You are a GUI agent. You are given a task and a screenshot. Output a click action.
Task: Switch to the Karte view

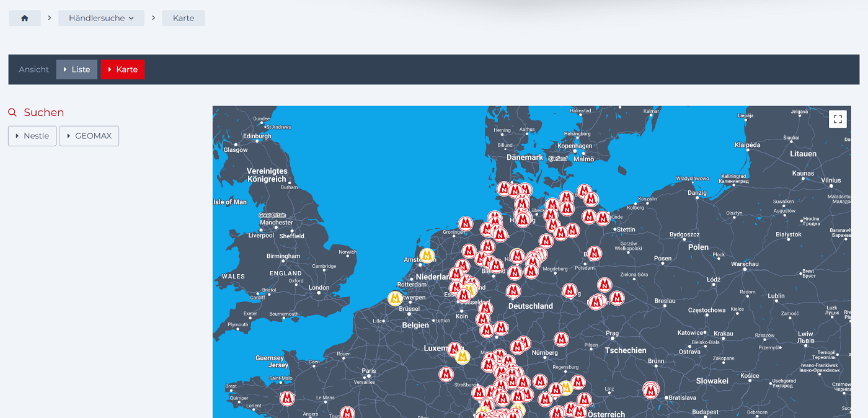pyautogui.click(x=123, y=69)
